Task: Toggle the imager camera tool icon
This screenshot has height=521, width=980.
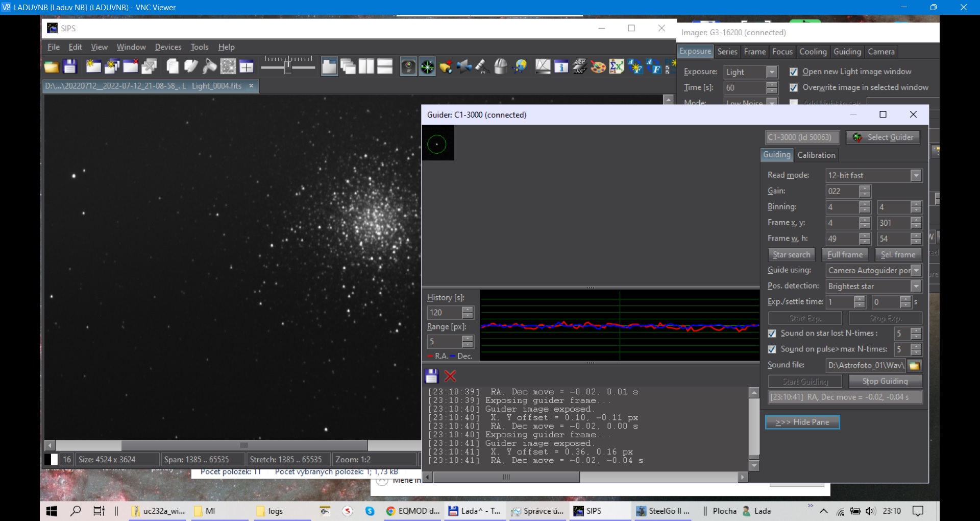Action: point(408,66)
